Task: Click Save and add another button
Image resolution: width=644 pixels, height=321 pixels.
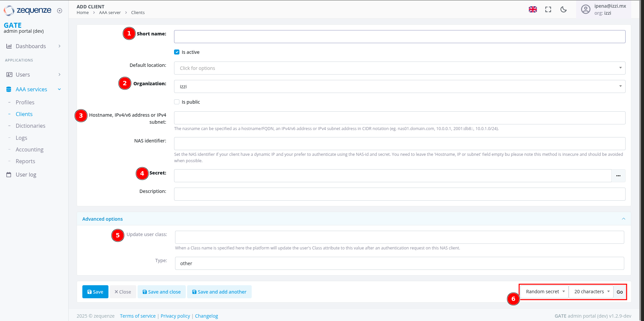Action: click(x=219, y=292)
